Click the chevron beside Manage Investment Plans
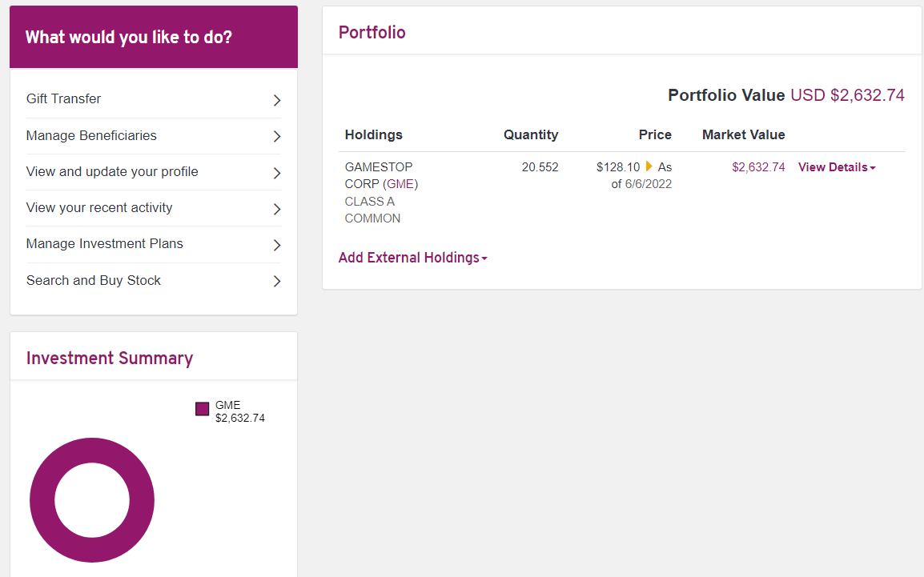The image size is (924, 577). click(x=277, y=245)
